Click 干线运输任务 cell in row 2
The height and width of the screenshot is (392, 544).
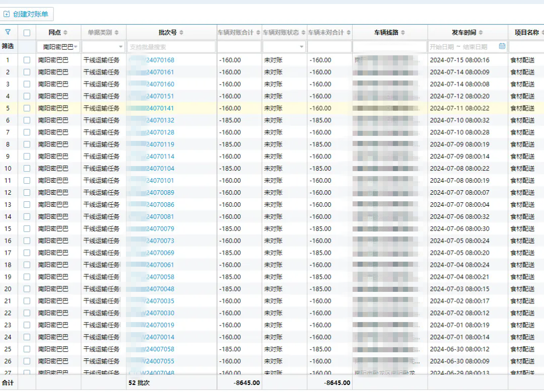tap(101, 72)
